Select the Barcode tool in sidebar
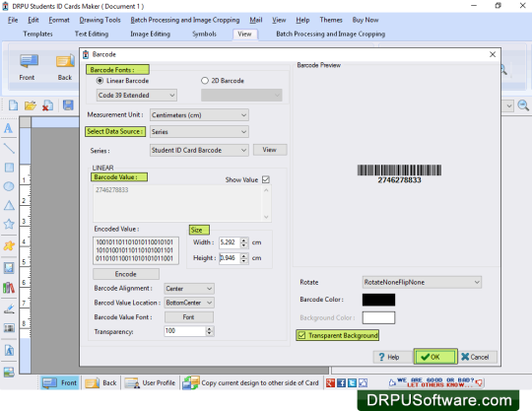 (x=9, y=328)
